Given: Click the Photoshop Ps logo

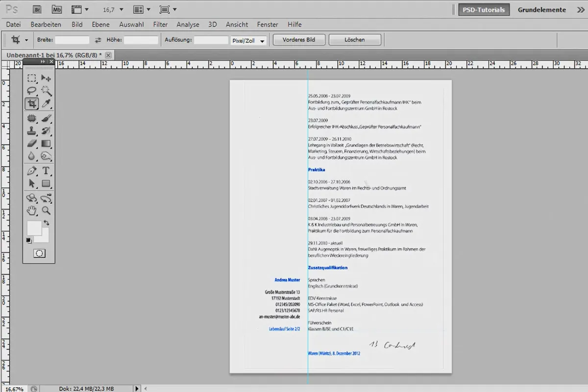Looking at the screenshot, I should [x=12, y=9].
